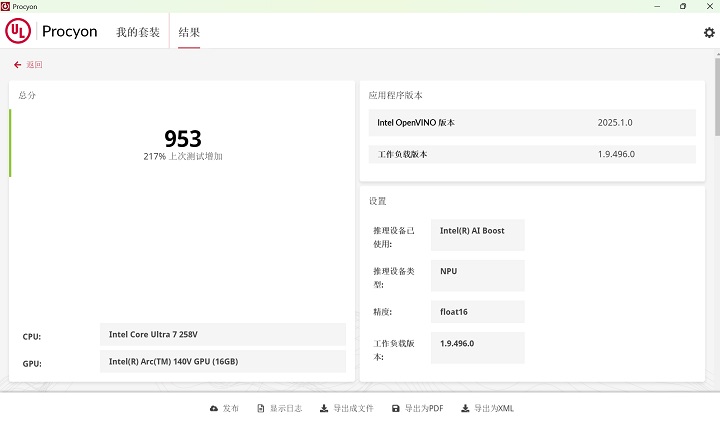Click the NPU device type field
720x422 pixels.
[478, 276]
